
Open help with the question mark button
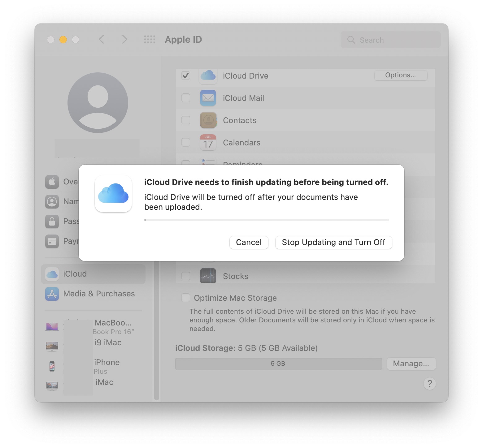(429, 384)
